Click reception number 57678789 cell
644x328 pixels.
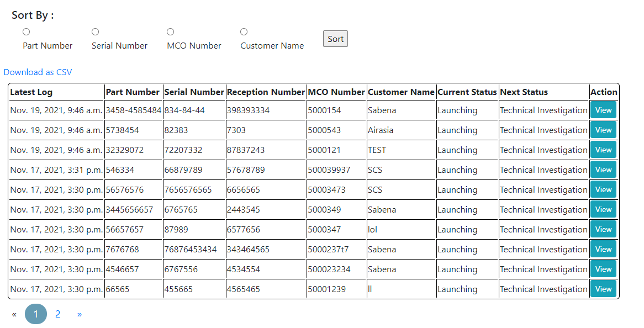click(x=266, y=170)
